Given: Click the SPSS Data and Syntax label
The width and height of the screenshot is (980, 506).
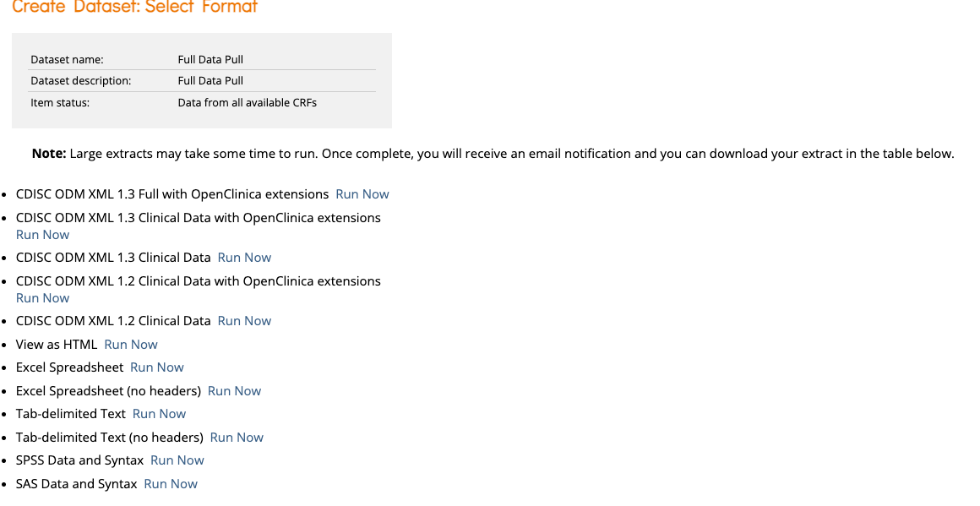Looking at the screenshot, I should point(79,460).
